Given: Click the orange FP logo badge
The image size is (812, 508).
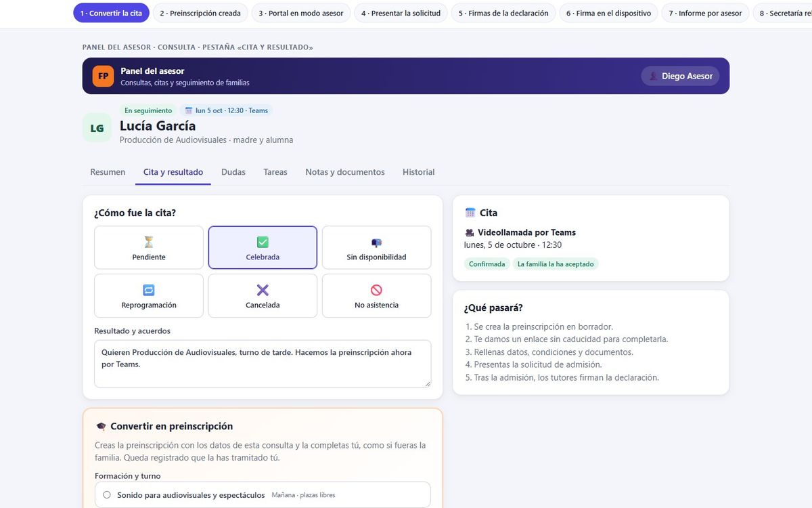Looking at the screenshot, I should [104, 76].
